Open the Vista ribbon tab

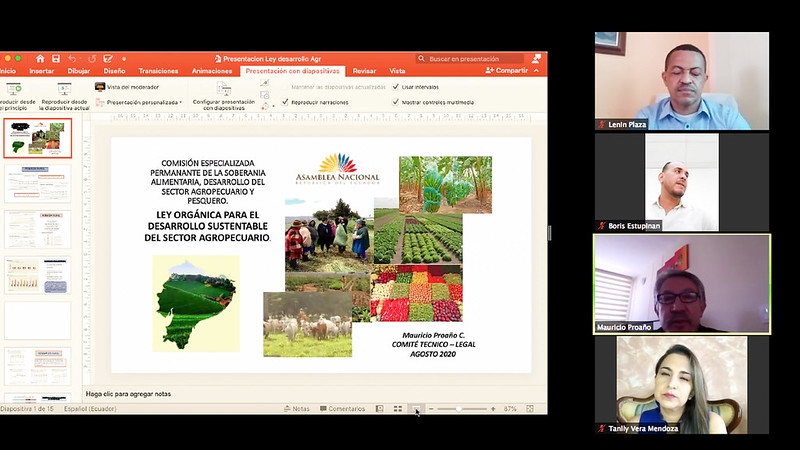pyautogui.click(x=397, y=71)
